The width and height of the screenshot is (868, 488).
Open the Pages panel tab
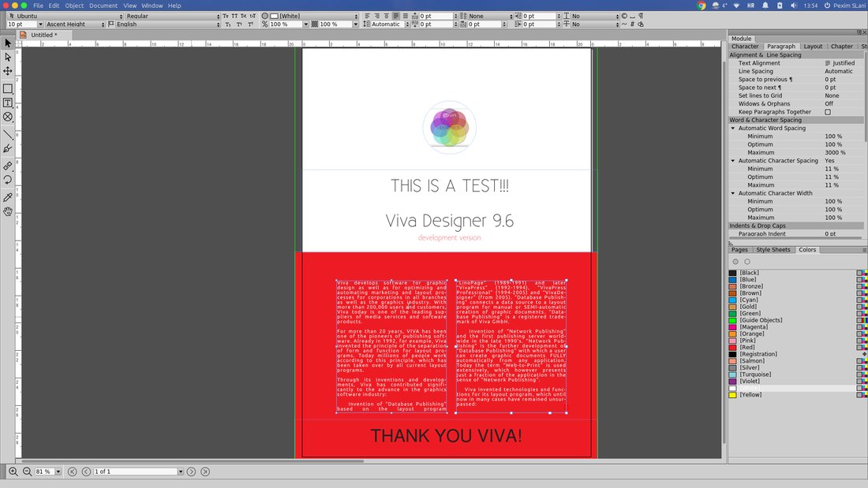pos(739,250)
